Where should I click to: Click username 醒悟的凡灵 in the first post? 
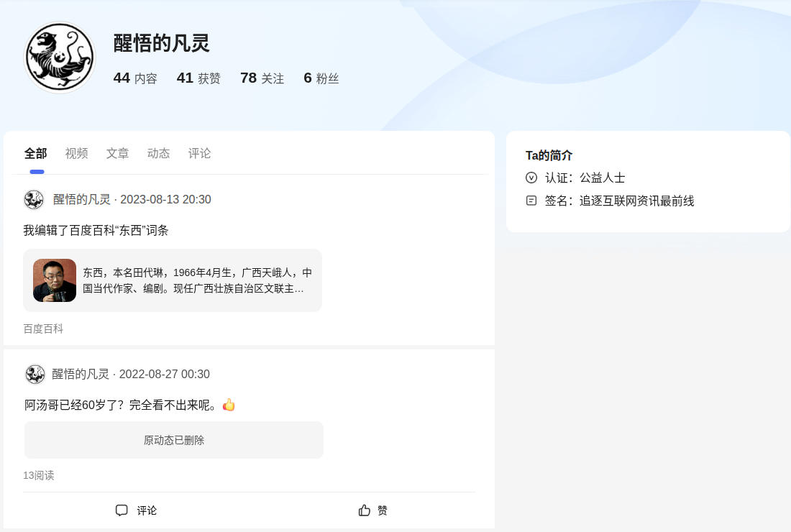pyautogui.click(x=82, y=200)
